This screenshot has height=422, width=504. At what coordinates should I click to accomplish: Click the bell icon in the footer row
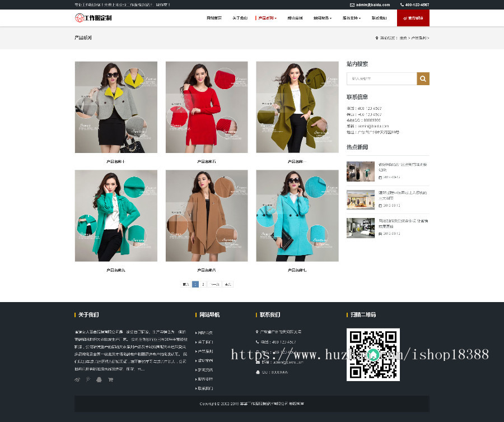(x=99, y=380)
